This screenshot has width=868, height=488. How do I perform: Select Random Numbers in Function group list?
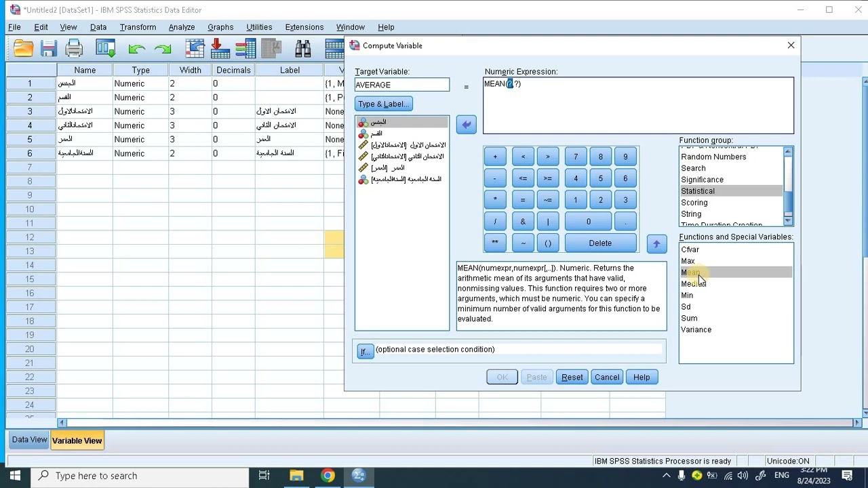731,157
